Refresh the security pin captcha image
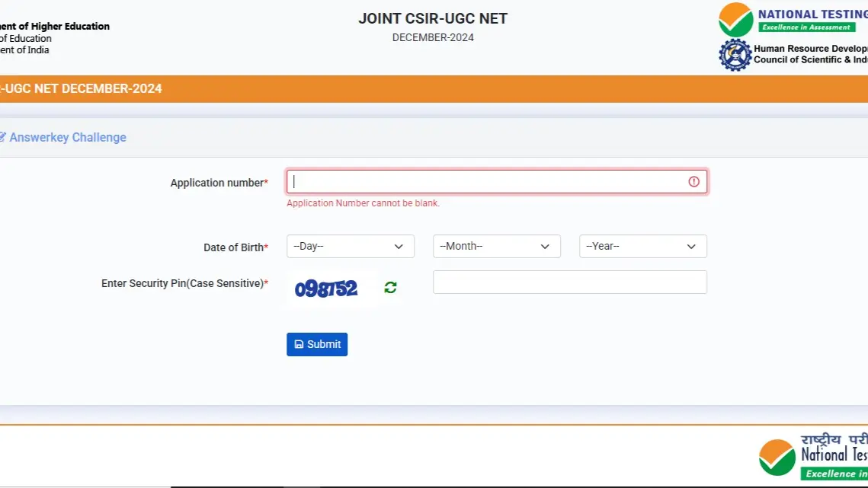 [x=389, y=288]
